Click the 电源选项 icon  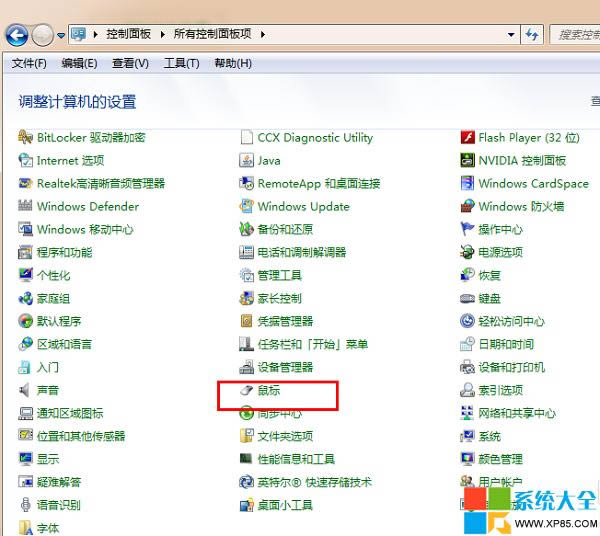coord(467,252)
